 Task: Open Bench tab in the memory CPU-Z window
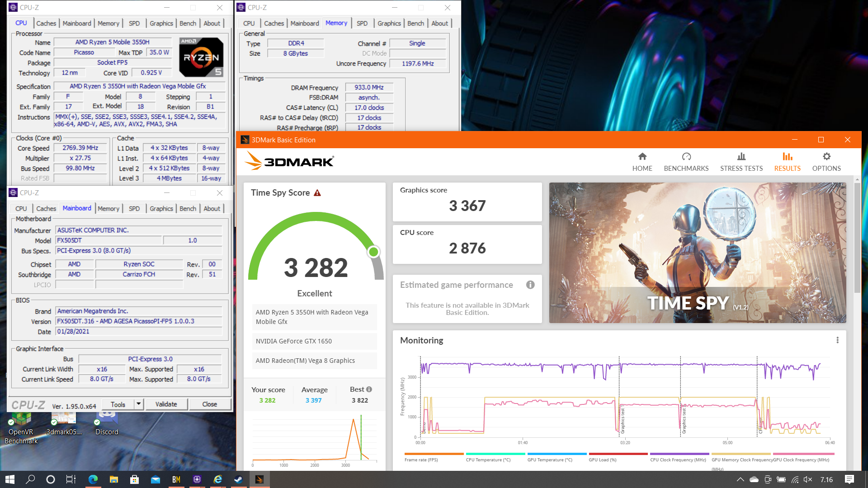[x=415, y=23]
